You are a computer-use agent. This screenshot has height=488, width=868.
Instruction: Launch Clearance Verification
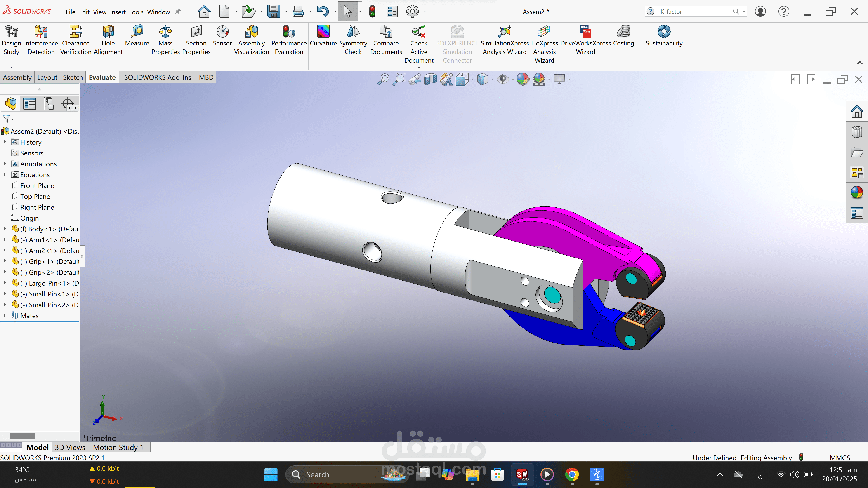[75, 40]
